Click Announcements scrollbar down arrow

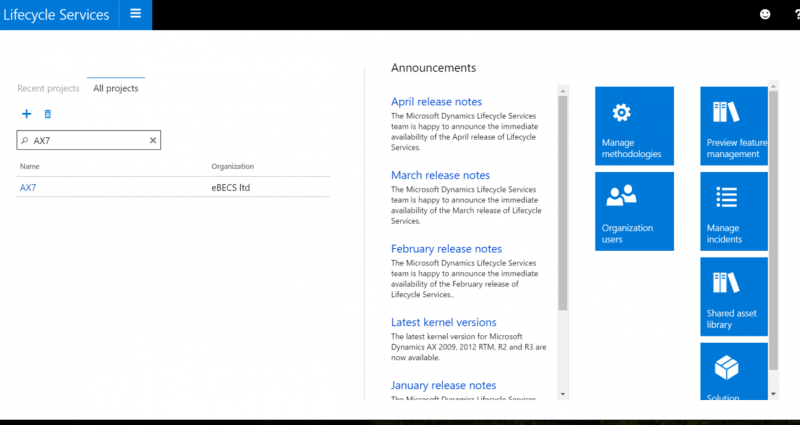click(563, 394)
